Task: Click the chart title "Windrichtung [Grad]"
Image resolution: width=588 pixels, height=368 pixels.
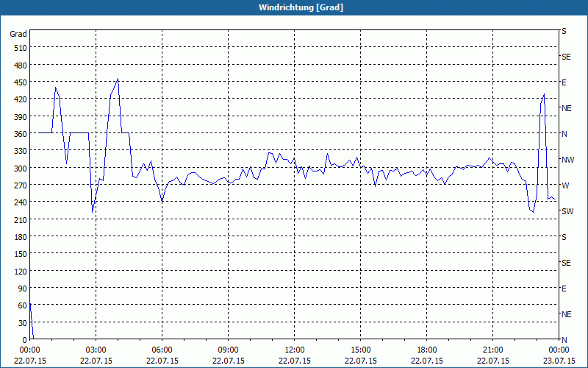Action: pos(301,7)
